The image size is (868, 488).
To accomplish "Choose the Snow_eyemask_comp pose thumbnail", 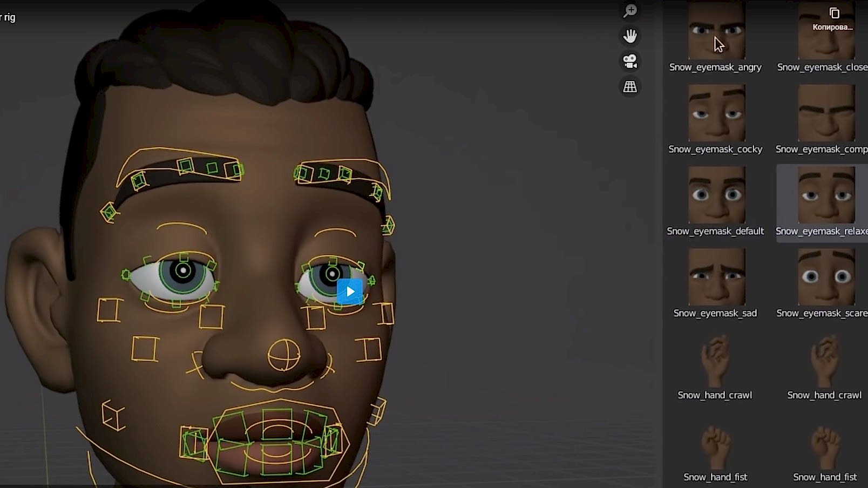I will coord(826,113).
